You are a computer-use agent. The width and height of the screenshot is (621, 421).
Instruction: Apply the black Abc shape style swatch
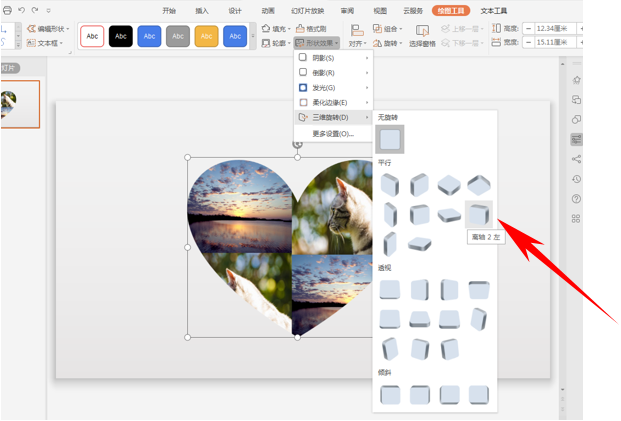[121, 37]
